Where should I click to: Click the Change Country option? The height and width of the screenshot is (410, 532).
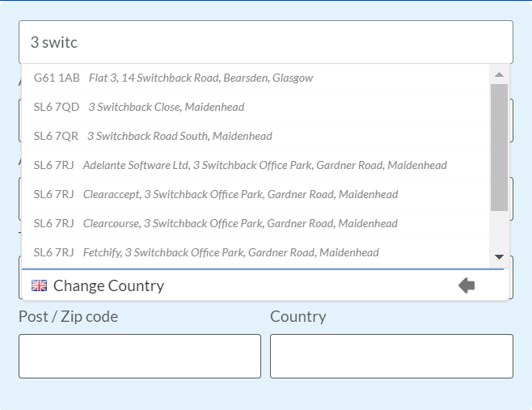(x=108, y=285)
